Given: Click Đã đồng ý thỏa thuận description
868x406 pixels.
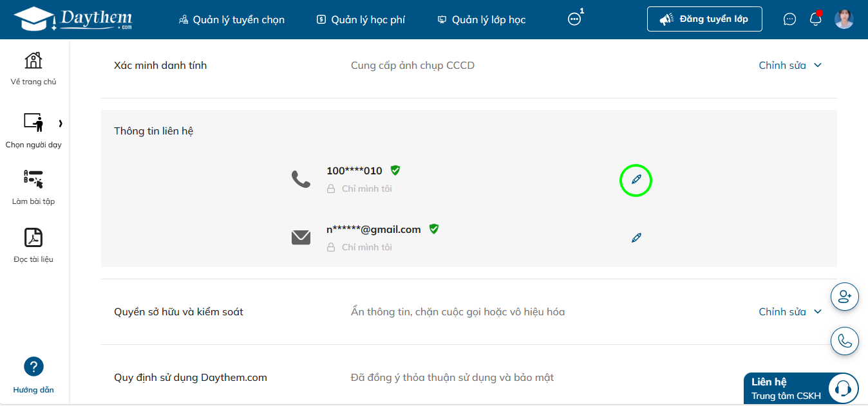Looking at the screenshot, I should [452, 377].
